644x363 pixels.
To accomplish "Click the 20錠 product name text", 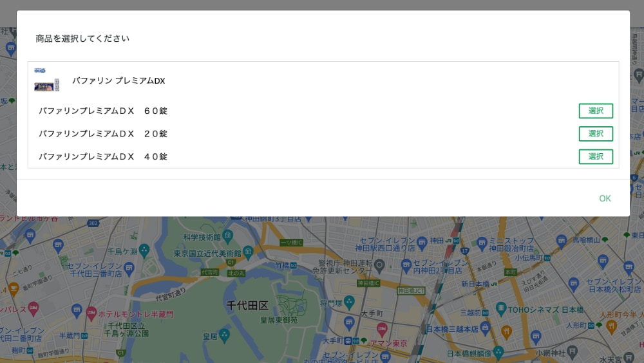I will click(103, 134).
